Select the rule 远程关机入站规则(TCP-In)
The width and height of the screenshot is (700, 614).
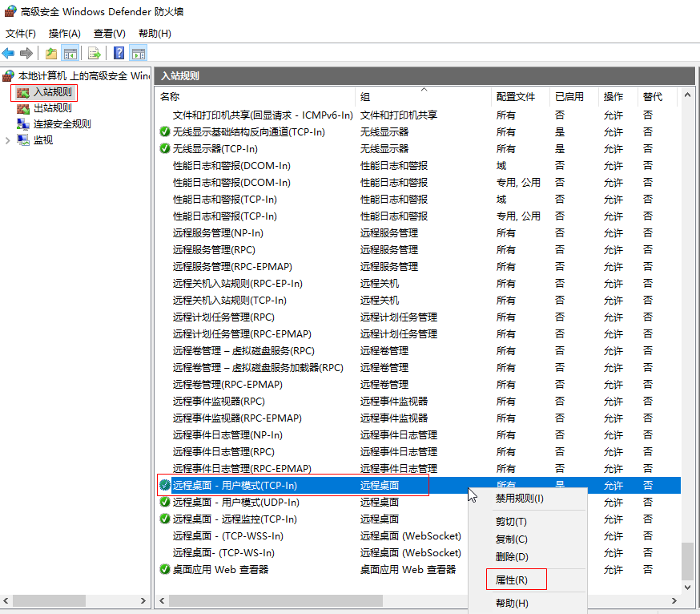tap(230, 301)
